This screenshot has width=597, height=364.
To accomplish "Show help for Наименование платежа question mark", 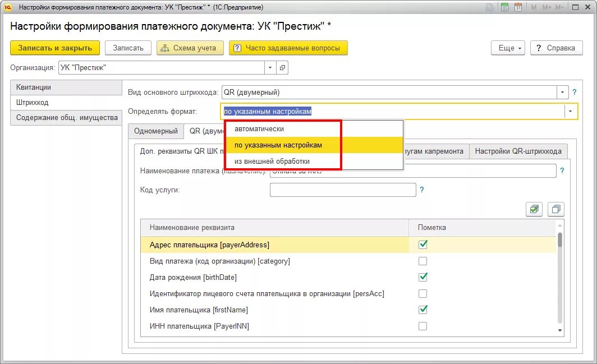I will click(562, 171).
